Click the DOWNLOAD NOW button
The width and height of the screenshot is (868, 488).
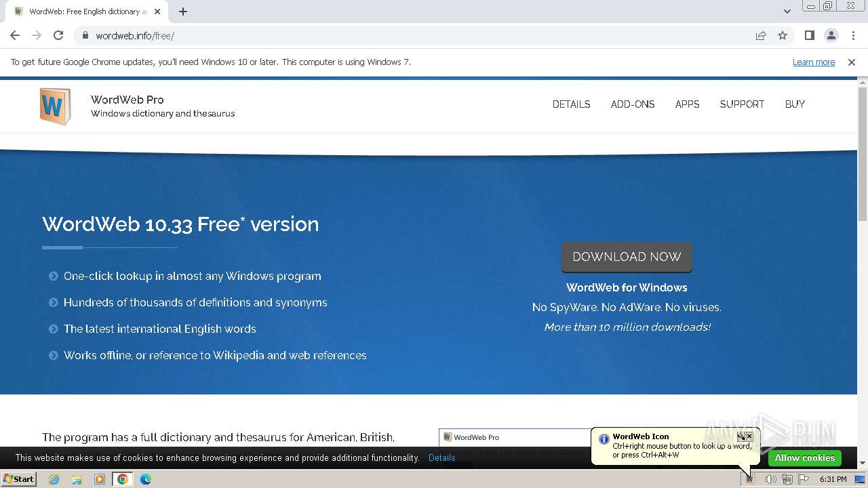point(627,257)
